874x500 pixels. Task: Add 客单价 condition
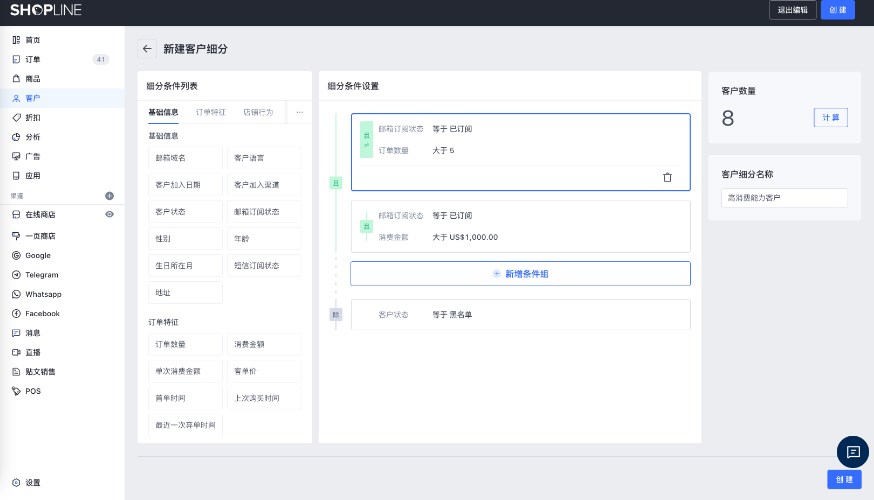click(264, 371)
